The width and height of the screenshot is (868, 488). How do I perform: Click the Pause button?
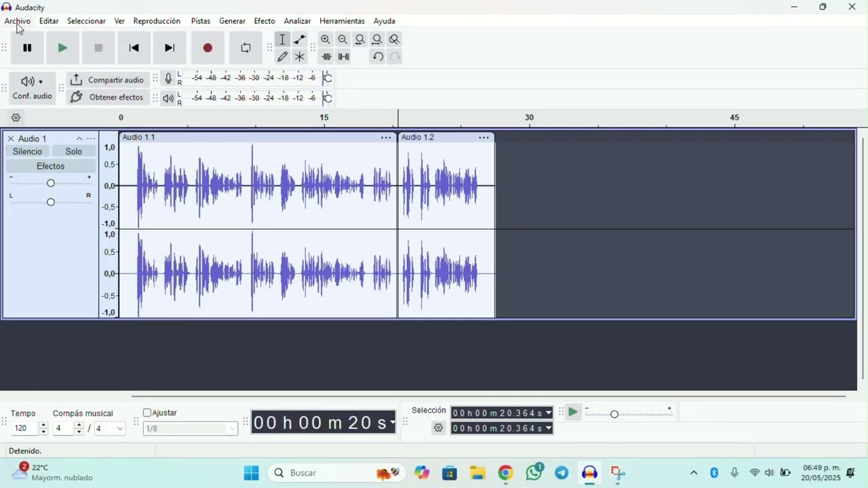27,48
